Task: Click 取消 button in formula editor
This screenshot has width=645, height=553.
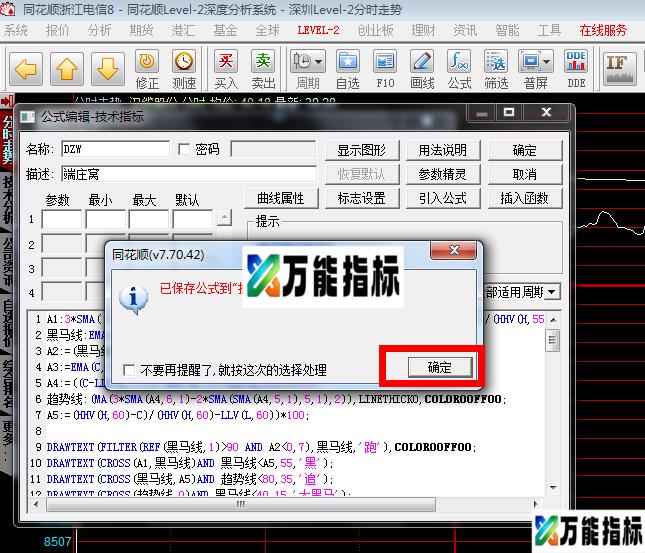Action: pyautogui.click(x=524, y=174)
